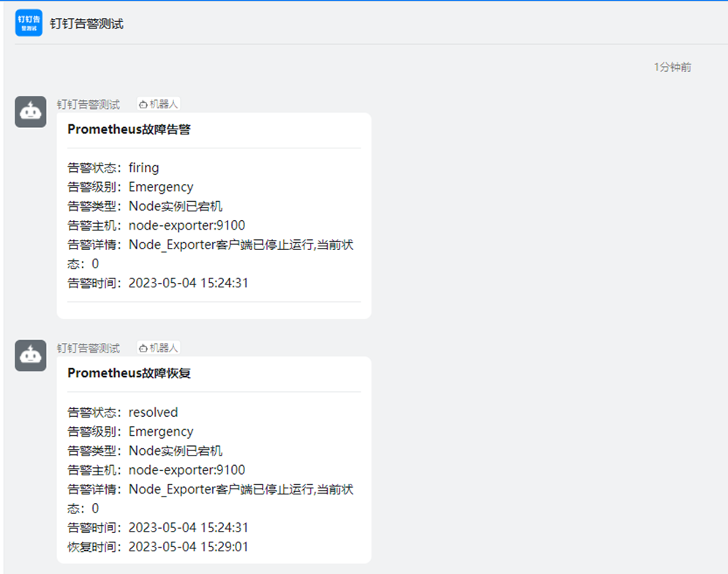
Task: Click node-exporter:9100 host in the firing alert card
Action: tap(187, 225)
